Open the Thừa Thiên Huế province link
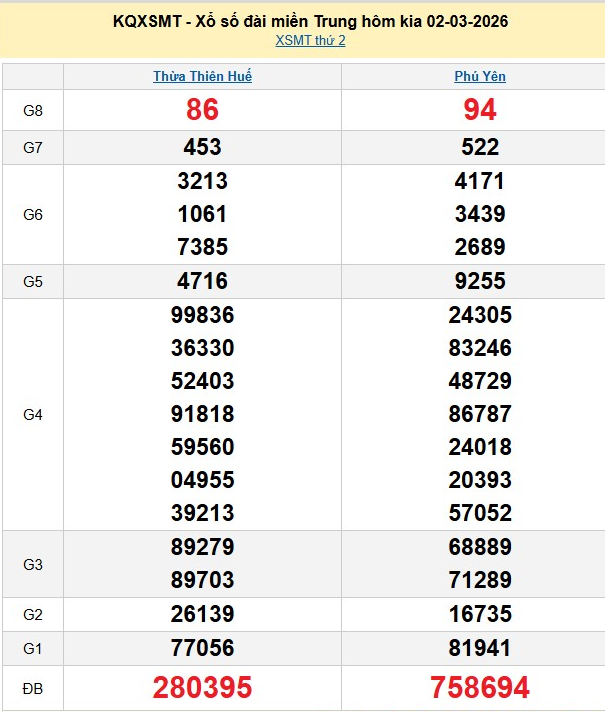This screenshot has height=712, width=605. coord(202,77)
